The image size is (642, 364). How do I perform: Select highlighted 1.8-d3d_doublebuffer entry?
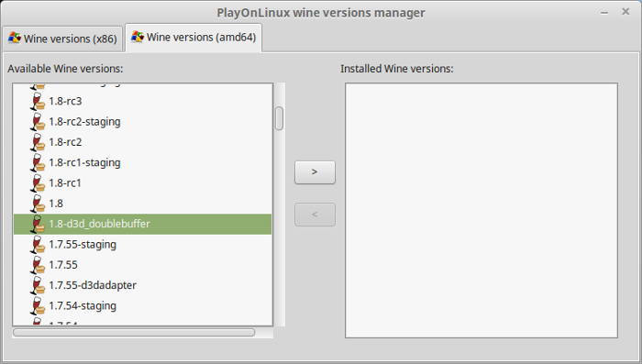click(x=142, y=224)
